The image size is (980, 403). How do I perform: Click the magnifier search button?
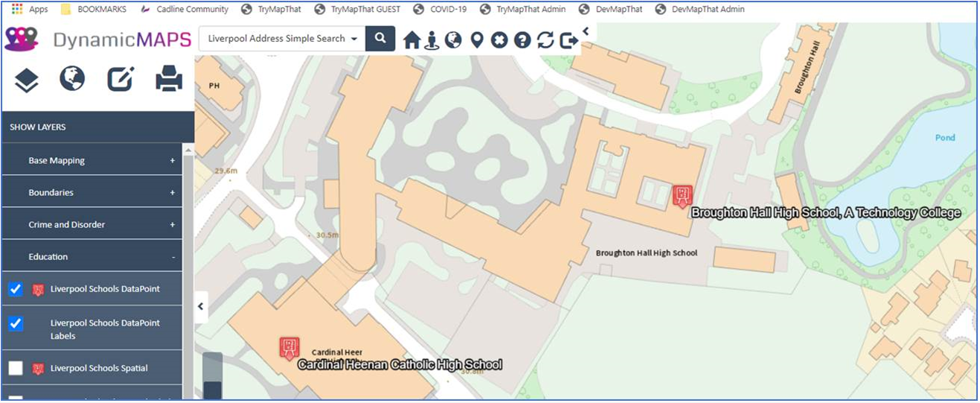380,39
